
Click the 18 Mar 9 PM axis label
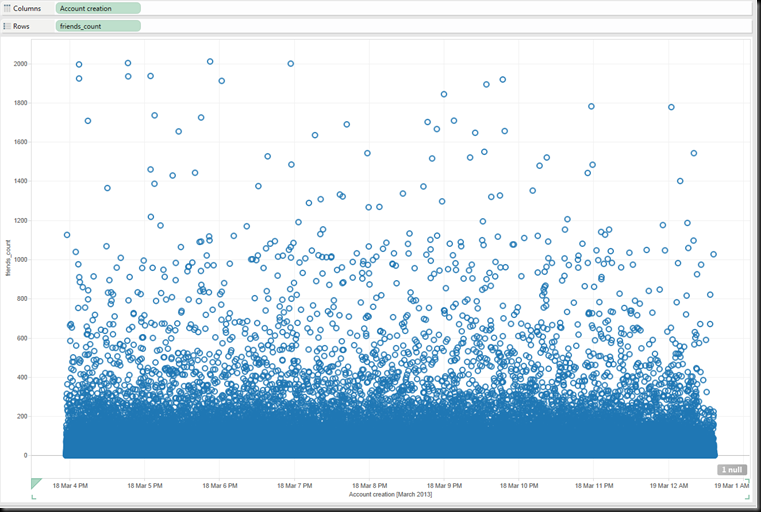[x=444, y=485]
